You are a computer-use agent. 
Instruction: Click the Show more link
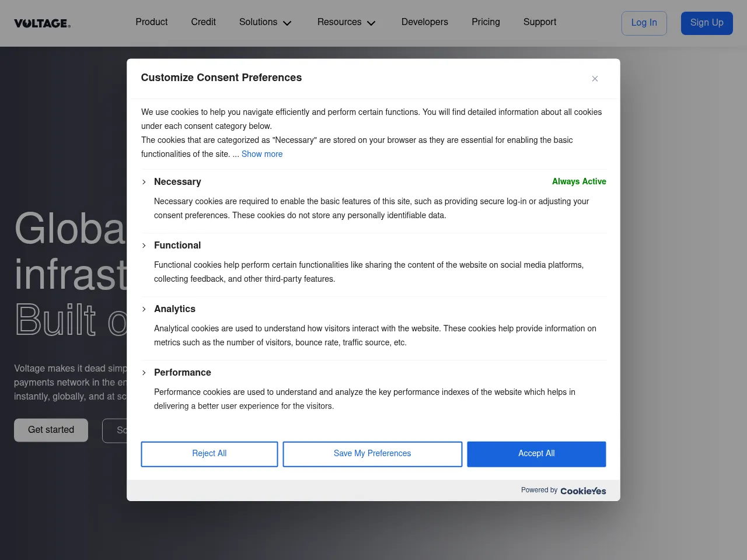(262, 154)
